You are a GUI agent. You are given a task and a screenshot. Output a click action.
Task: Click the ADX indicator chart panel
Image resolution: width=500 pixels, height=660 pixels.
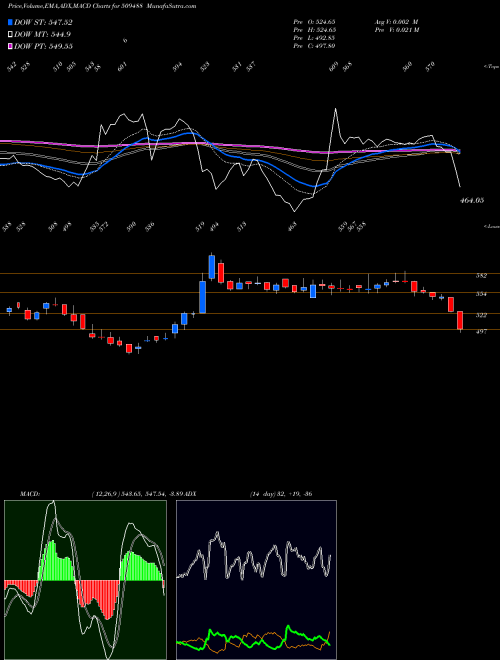pos(256,580)
